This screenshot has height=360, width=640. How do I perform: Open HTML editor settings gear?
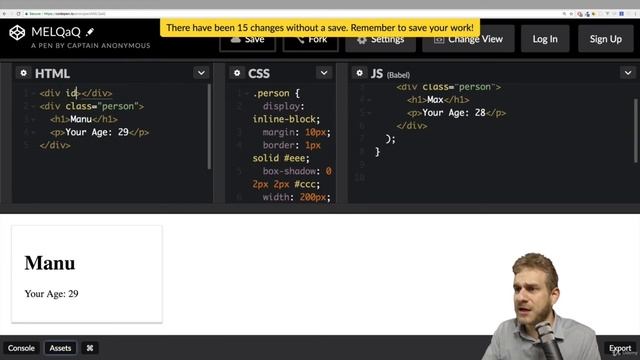tap(24, 73)
